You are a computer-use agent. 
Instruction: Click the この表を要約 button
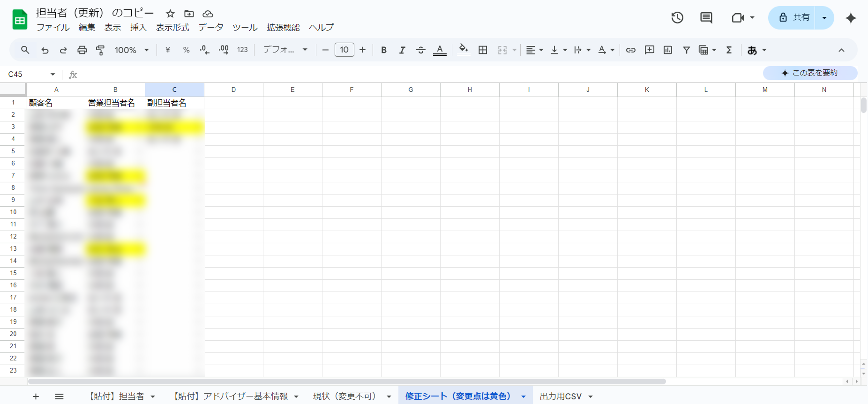(x=810, y=73)
